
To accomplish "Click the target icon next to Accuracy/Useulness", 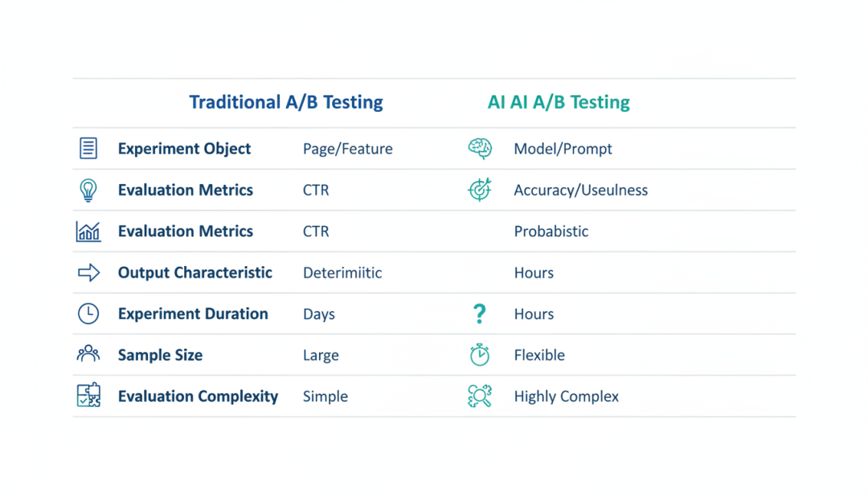I will click(x=480, y=190).
